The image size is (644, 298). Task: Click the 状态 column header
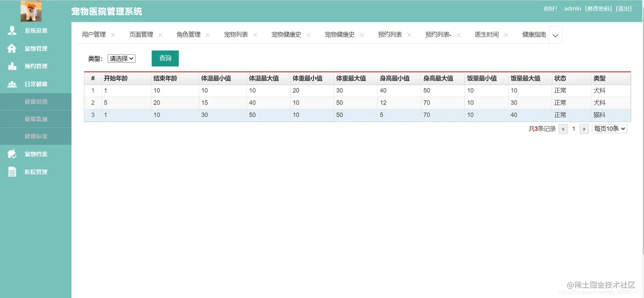571,78
